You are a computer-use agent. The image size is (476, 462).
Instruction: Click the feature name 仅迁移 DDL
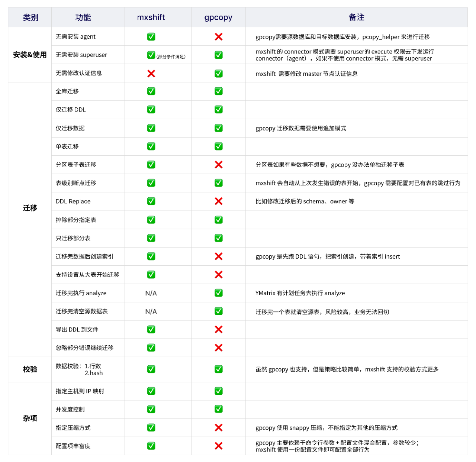(71, 110)
